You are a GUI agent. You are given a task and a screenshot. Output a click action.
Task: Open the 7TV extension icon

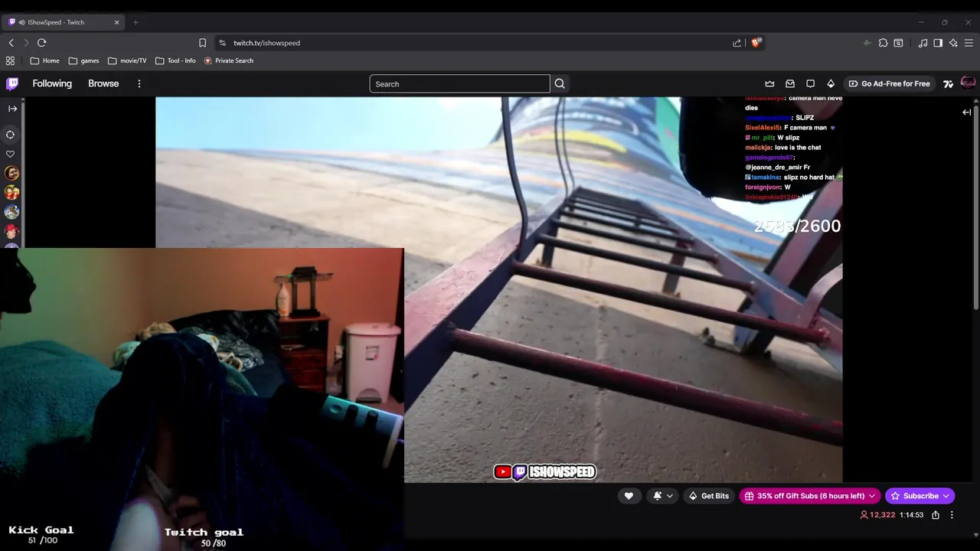coord(948,83)
